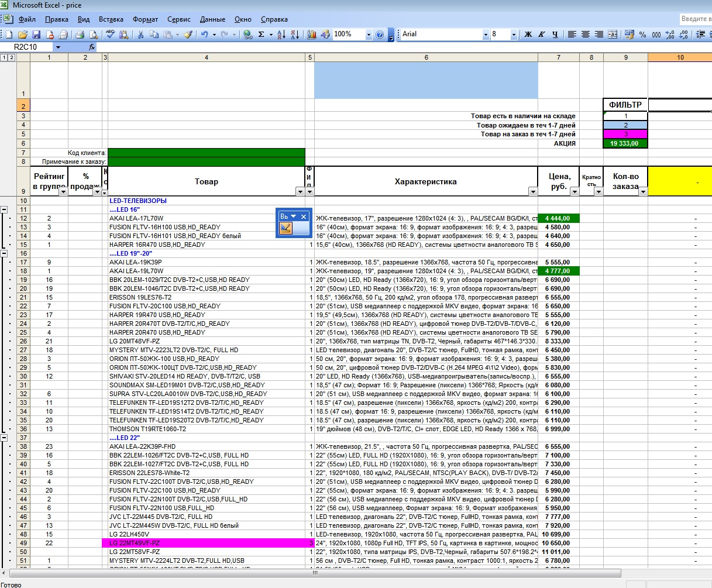
Task: Select the LG 22MT49VF-PZ magenta row cell
Action: (207, 543)
